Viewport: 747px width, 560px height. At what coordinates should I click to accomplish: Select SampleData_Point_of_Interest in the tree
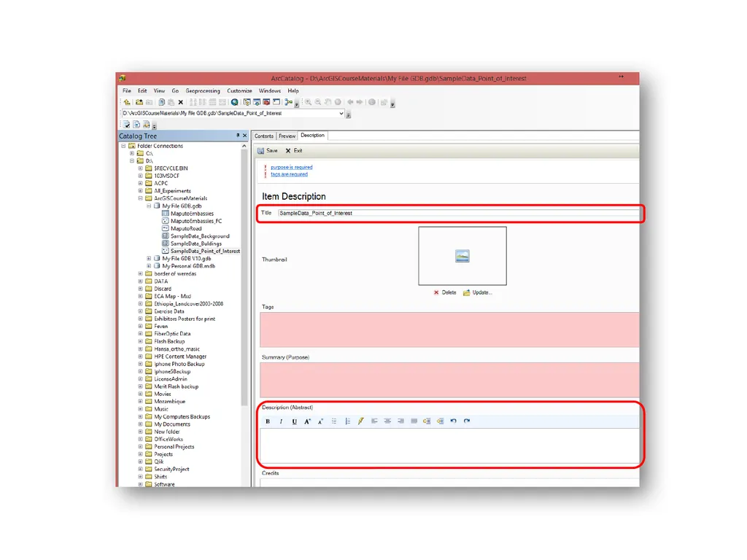click(205, 251)
